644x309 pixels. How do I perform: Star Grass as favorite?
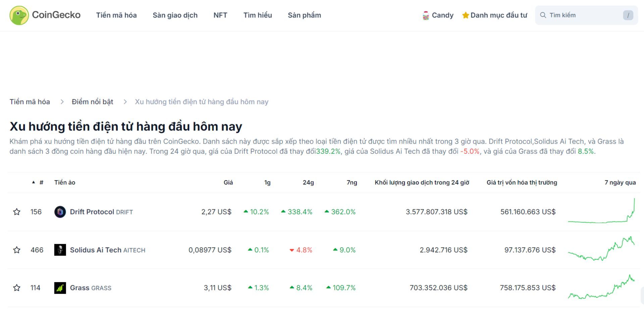pyautogui.click(x=16, y=288)
